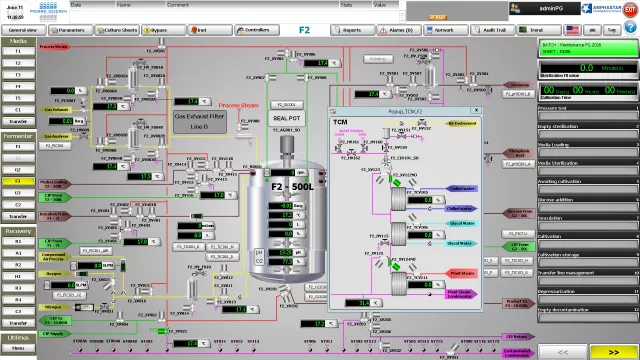Image resolution: width=640 pixels, height=360 pixels.
Task: Click the pH value readout on tank F2
Action: 286,253
